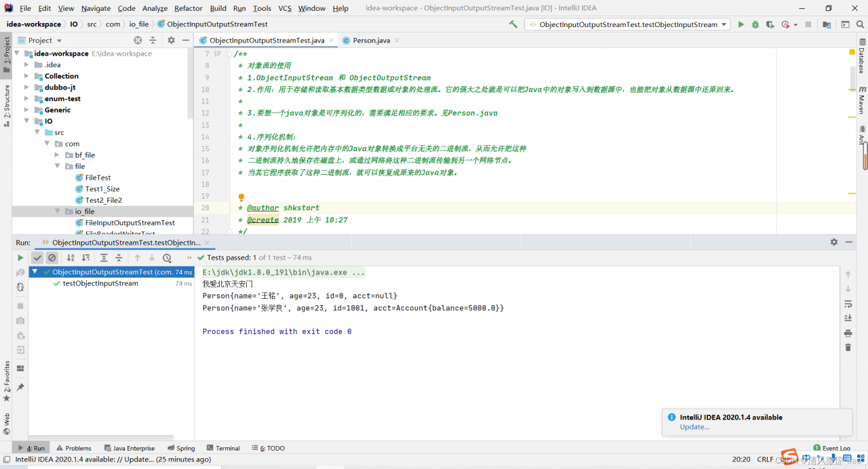
Task: Open the Run Anything icon in toolbar
Action: pos(845,24)
